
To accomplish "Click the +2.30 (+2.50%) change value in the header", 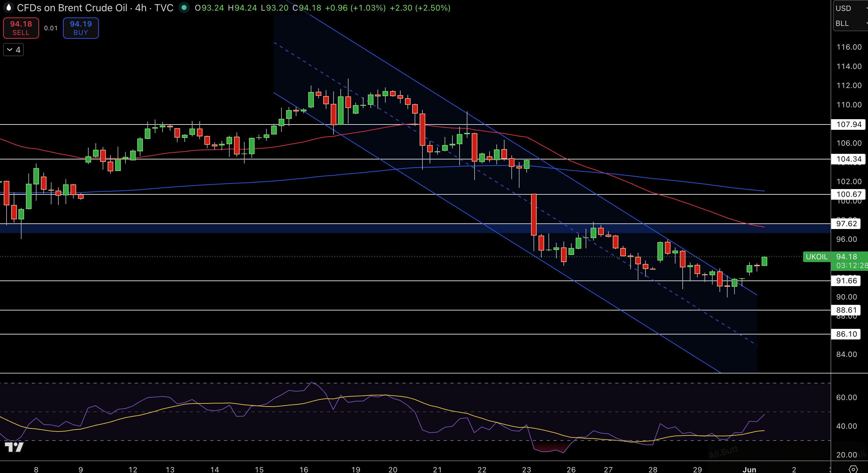I will pyautogui.click(x=420, y=8).
